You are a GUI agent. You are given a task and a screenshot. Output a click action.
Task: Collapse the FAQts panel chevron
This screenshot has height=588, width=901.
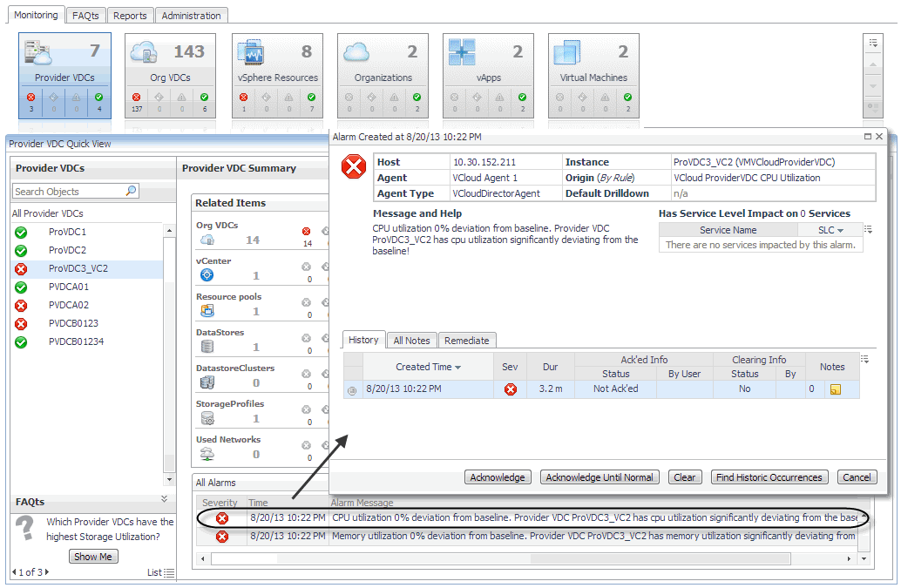coord(165,499)
